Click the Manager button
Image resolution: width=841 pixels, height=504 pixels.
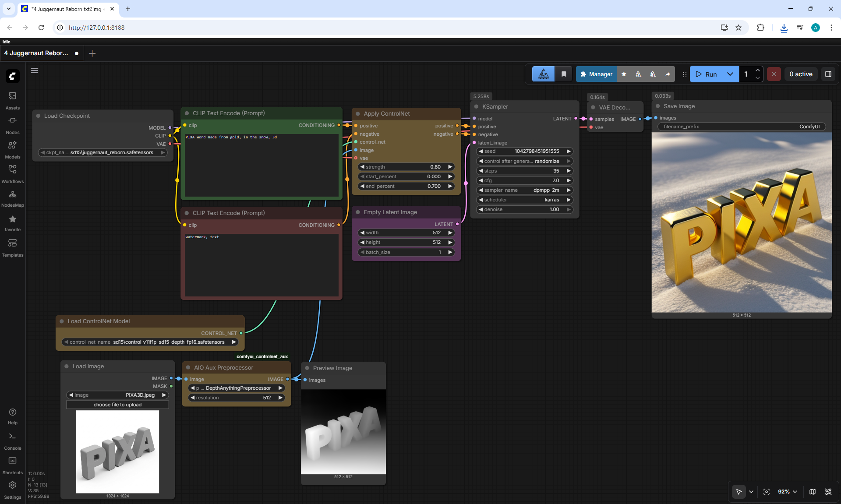[596, 74]
